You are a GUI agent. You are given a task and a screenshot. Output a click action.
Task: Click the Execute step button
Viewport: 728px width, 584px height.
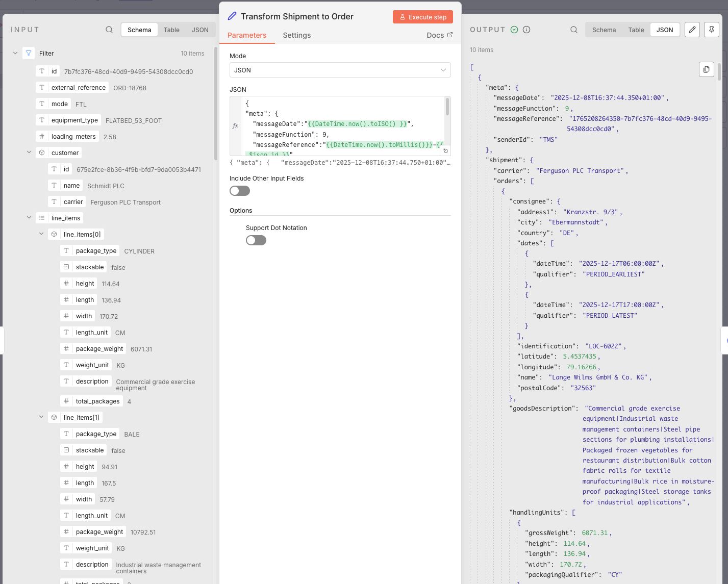click(x=422, y=17)
